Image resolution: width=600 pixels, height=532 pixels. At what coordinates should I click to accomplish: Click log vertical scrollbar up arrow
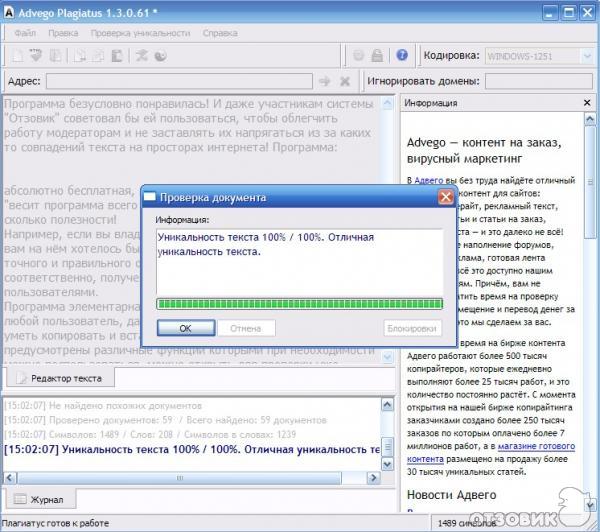(x=387, y=405)
